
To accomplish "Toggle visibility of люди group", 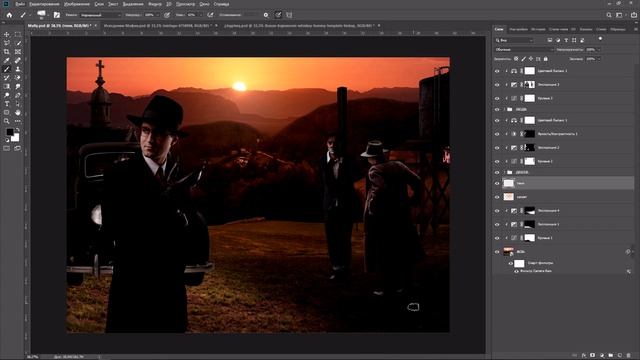I will (497, 109).
